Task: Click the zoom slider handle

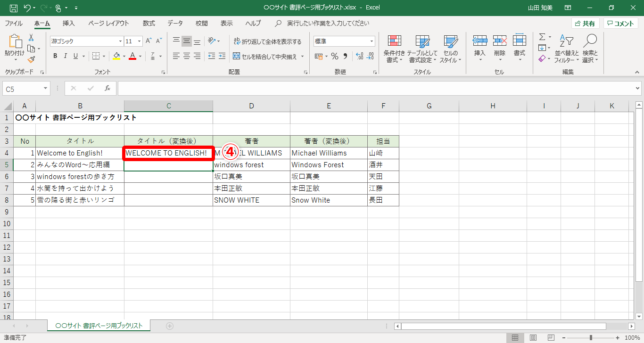Action: coord(591,337)
